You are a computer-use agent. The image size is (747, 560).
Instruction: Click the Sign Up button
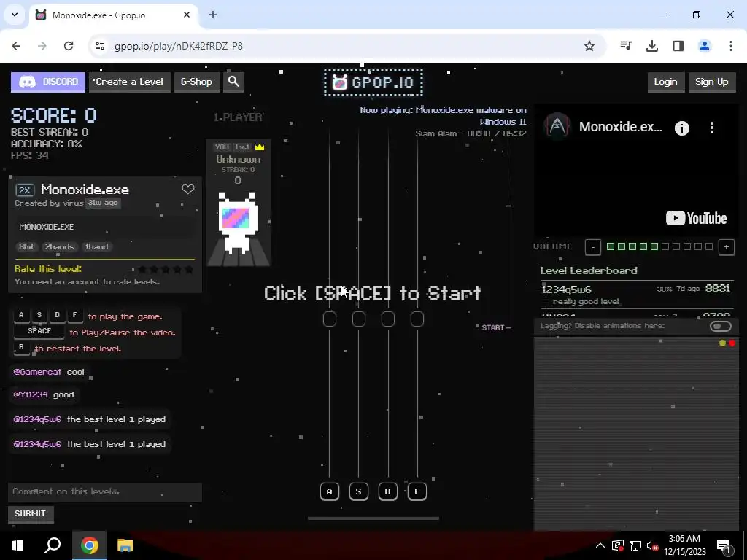click(712, 82)
